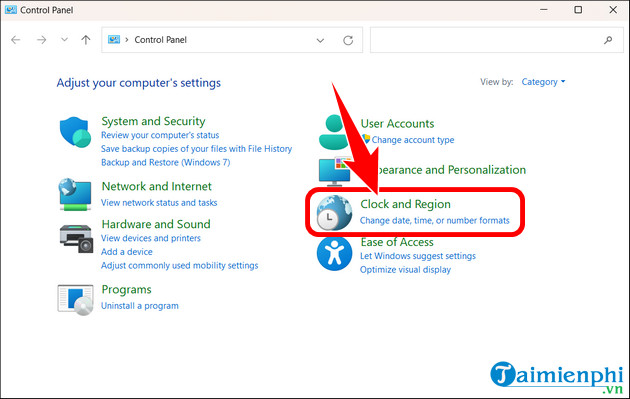The image size is (630, 399).
Task: Select Uninstall a program
Action: tap(140, 306)
